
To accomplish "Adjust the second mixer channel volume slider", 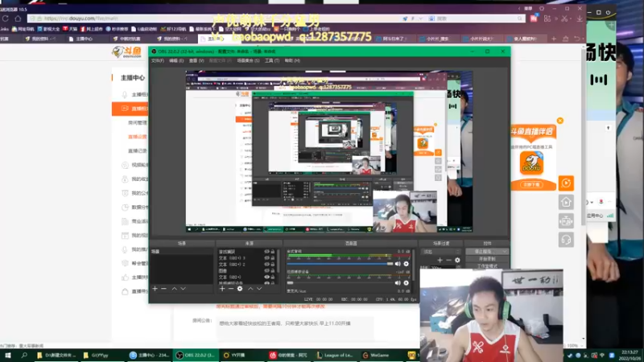I will 340,283.
